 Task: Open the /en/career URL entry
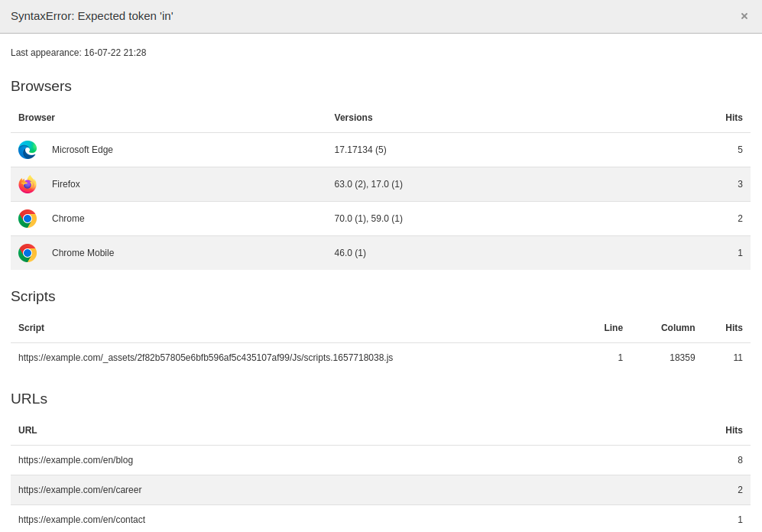pyautogui.click(x=79, y=490)
